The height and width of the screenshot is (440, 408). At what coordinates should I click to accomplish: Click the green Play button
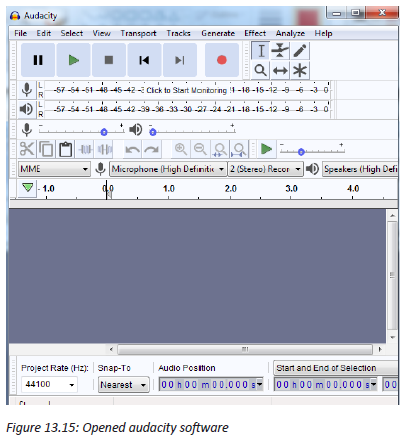[74, 60]
